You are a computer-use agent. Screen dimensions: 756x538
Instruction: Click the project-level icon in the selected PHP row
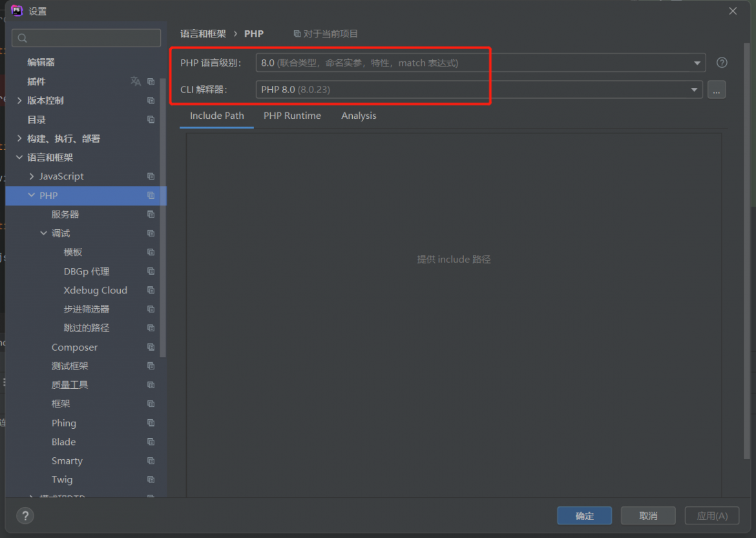coord(151,195)
